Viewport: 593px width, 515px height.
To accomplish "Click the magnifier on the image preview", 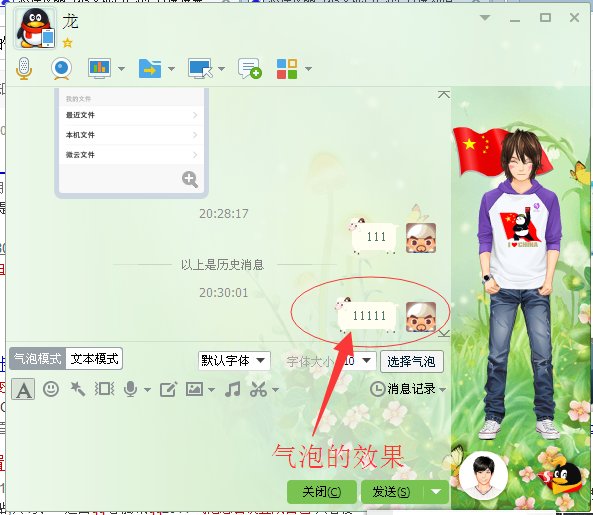I will coord(190,179).
